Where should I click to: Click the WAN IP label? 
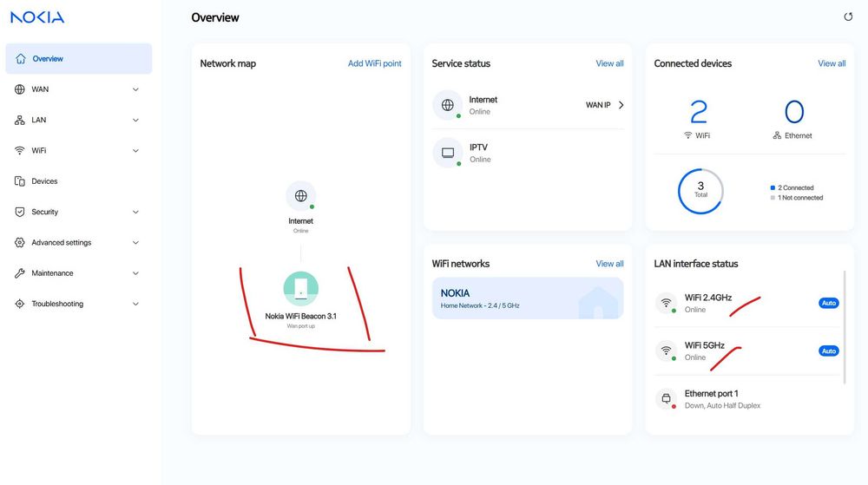pos(598,105)
